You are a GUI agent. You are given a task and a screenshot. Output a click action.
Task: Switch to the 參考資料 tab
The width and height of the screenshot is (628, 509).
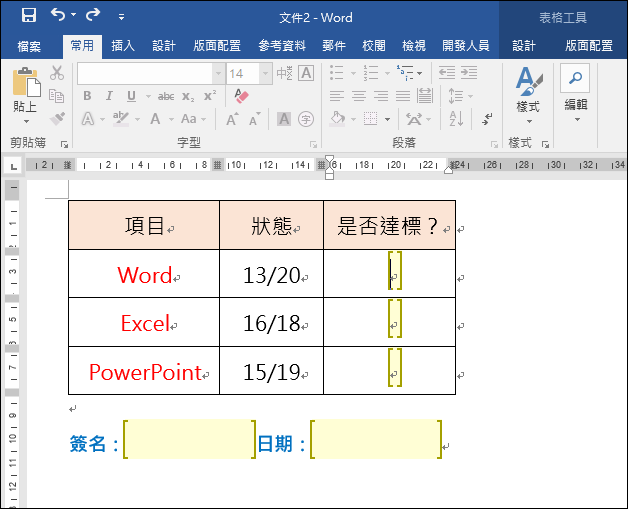[282, 46]
